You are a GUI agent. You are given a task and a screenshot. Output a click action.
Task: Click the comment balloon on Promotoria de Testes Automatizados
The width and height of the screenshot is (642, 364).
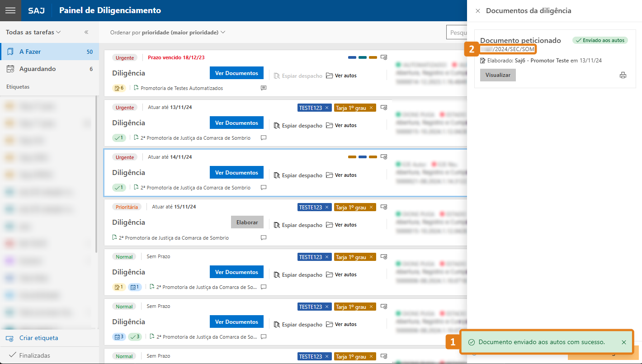click(263, 88)
